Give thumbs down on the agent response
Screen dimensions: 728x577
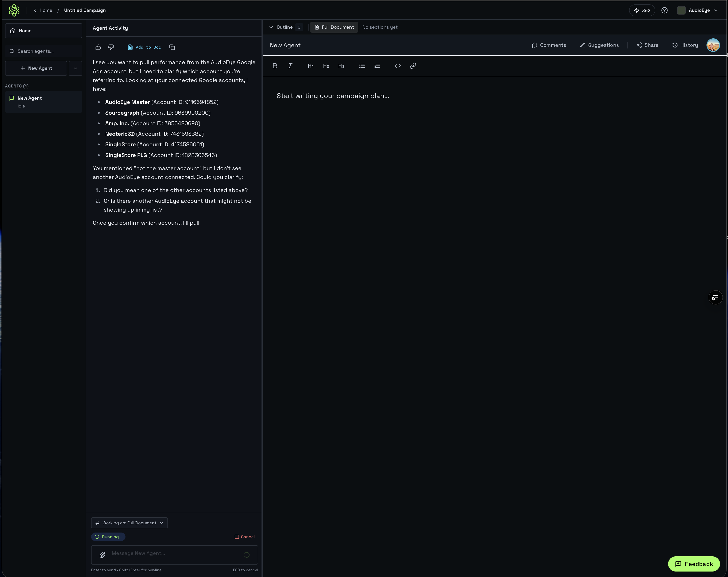111,47
